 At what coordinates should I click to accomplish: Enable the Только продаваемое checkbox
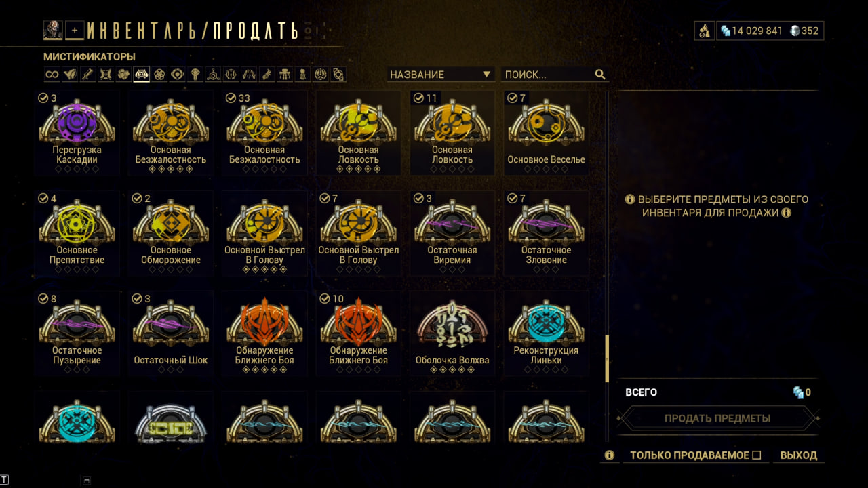(x=757, y=455)
